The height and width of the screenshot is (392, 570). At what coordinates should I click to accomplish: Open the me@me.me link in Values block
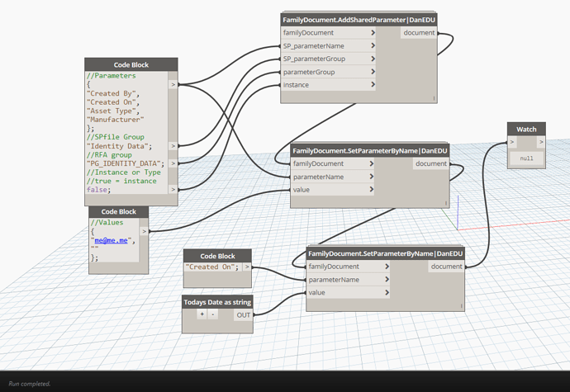pos(111,240)
